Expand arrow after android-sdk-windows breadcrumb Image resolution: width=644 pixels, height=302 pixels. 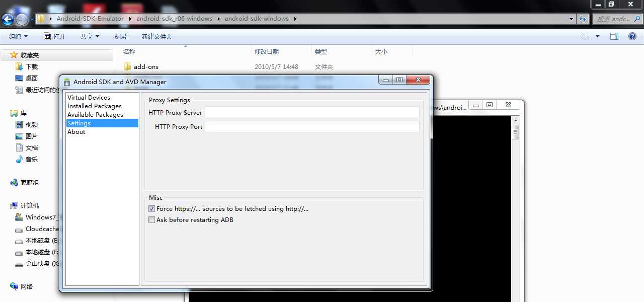pyautogui.click(x=295, y=19)
